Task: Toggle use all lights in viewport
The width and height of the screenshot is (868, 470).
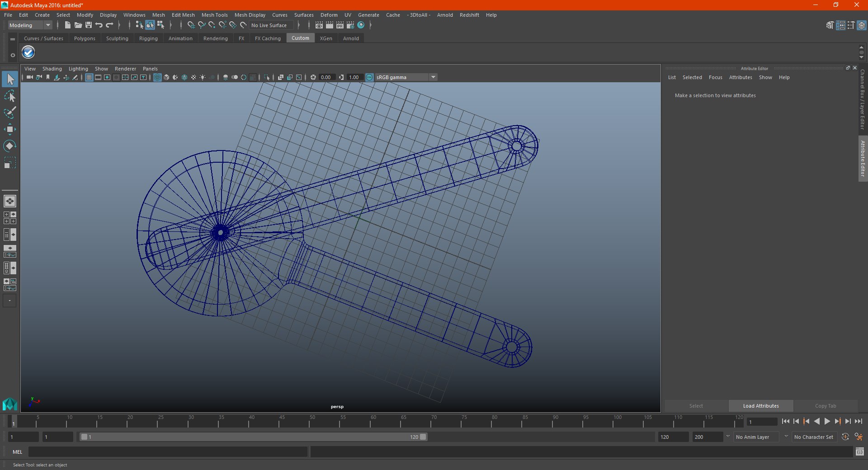Action: 203,77
